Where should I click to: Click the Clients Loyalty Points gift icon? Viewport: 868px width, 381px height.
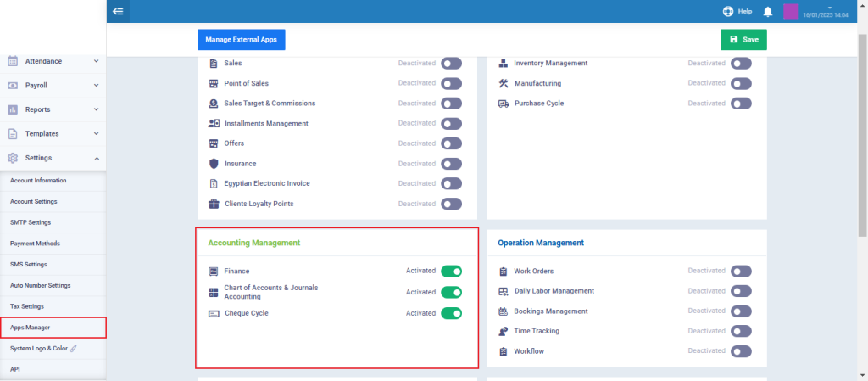pos(214,204)
